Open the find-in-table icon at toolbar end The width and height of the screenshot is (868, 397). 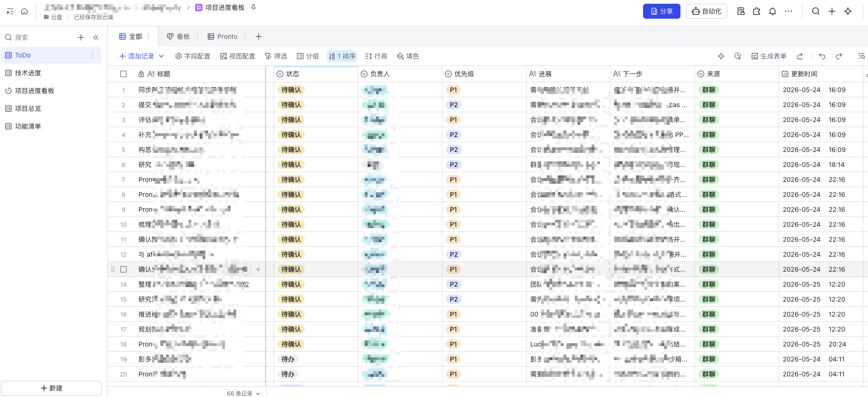pos(861,56)
